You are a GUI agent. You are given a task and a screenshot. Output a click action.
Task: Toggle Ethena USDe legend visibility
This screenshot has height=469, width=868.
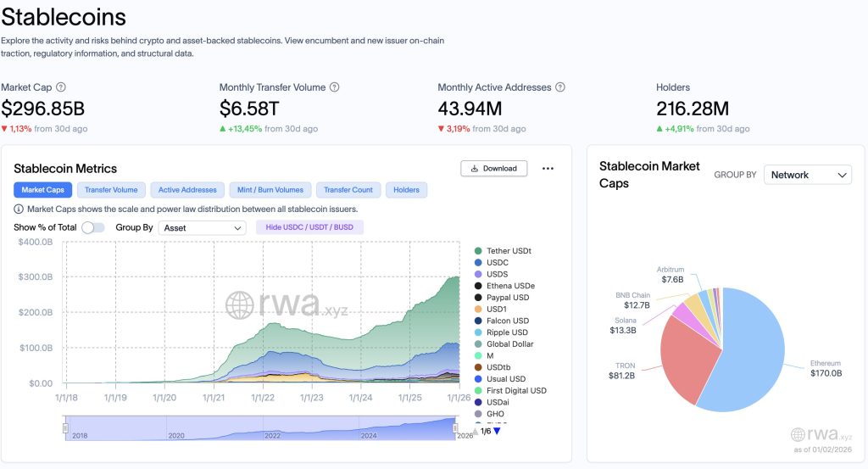pyautogui.click(x=509, y=286)
